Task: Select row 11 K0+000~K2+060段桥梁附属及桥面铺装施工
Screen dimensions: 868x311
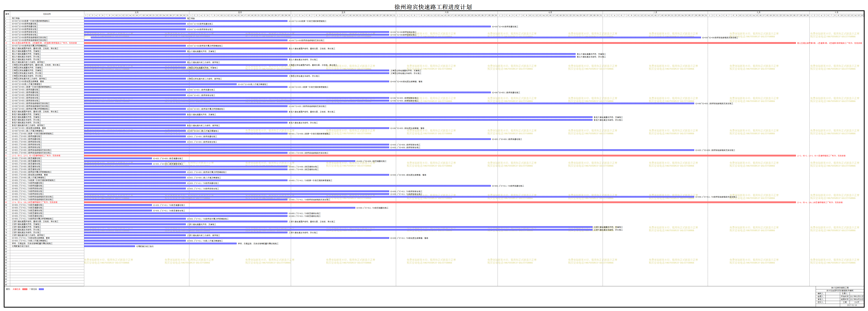Action: click(x=44, y=46)
